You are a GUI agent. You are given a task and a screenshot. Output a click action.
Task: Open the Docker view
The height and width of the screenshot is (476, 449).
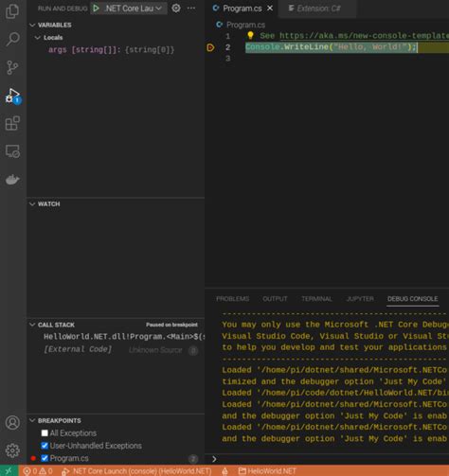(12, 179)
